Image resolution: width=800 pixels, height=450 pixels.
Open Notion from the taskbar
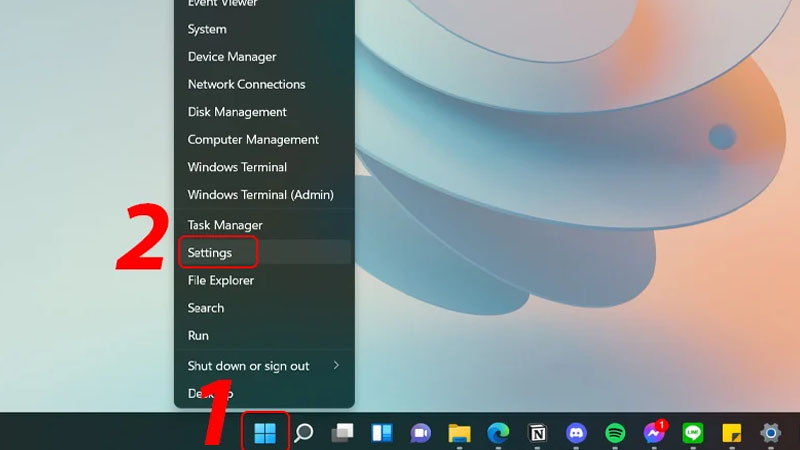point(537,433)
